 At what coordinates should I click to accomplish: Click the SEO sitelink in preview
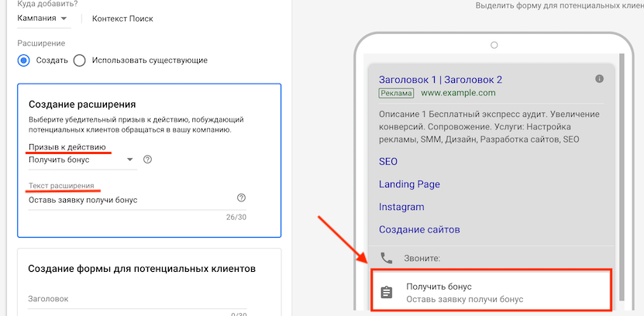click(387, 162)
